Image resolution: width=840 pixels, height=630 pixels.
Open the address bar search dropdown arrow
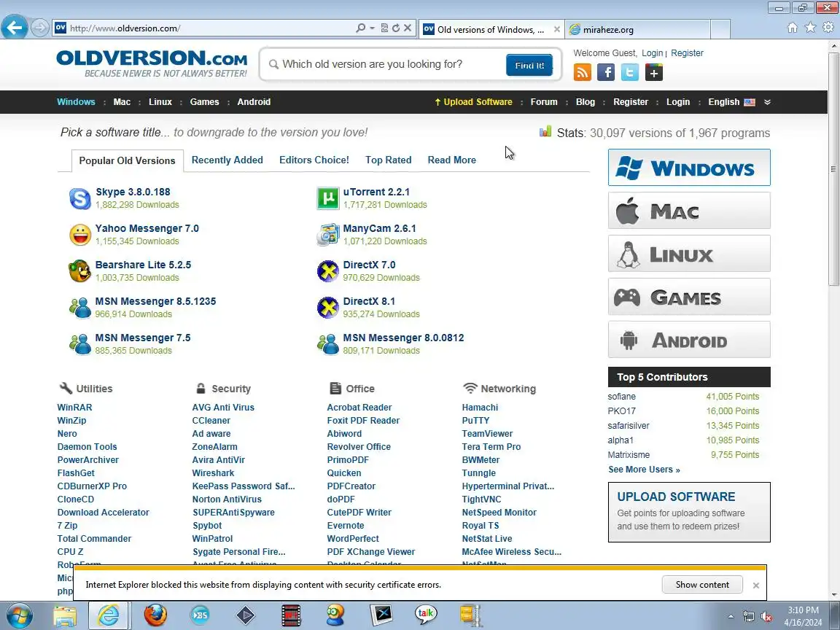(x=373, y=28)
